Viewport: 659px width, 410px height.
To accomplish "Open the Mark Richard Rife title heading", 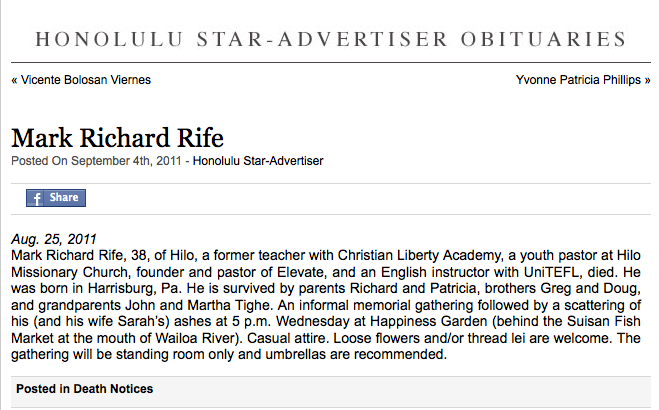I will [x=117, y=138].
